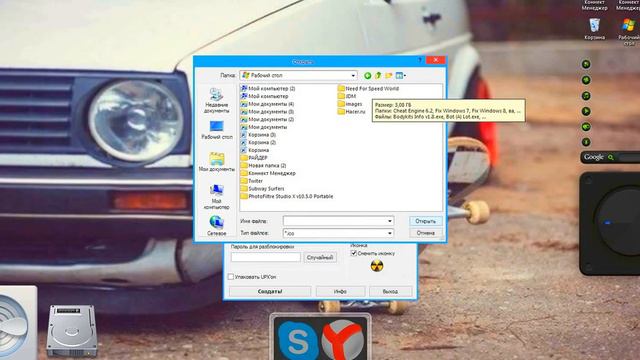Click the Случайный random password button

point(320,258)
